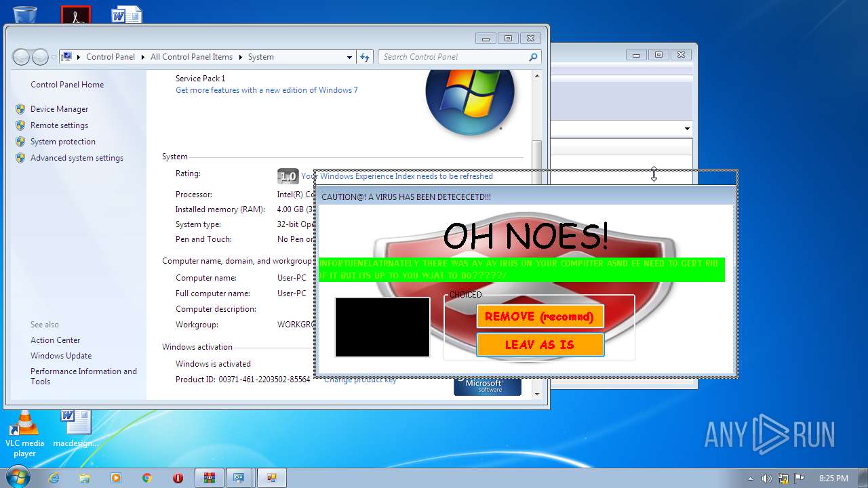Click the scroll up arrow in System window
868x488 pixels.
tap(537, 75)
